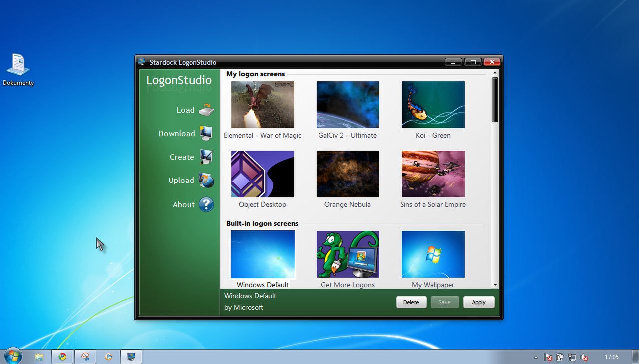Open the About entry label
The image size is (639, 364).
(184, 205)
